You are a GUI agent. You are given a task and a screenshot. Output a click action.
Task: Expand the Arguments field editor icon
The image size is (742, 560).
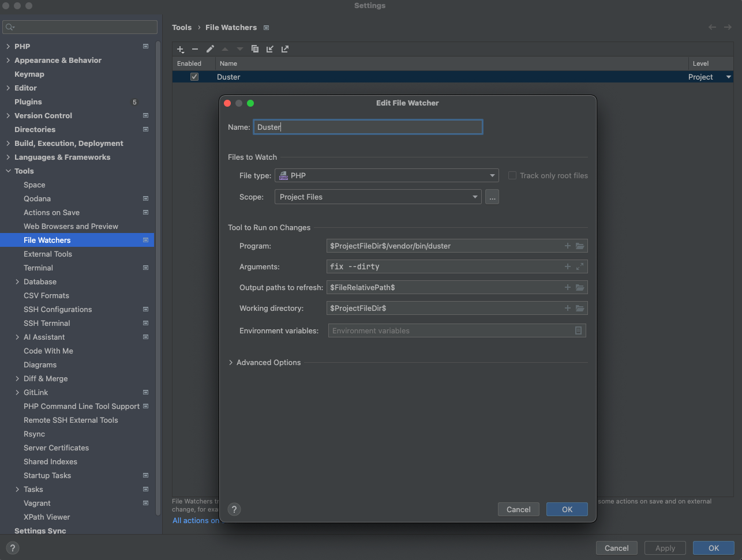[580, 266]
